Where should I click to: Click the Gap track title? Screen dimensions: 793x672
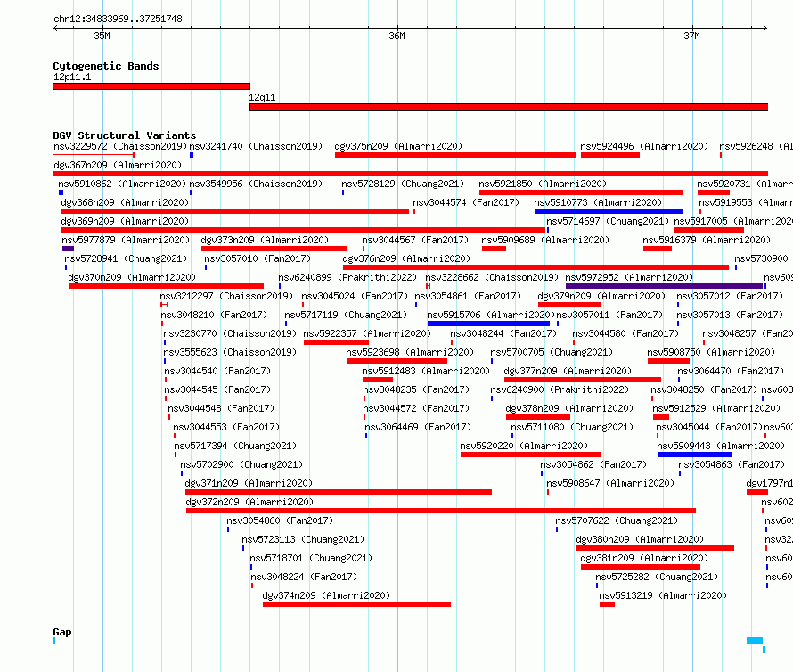[62, 632]
